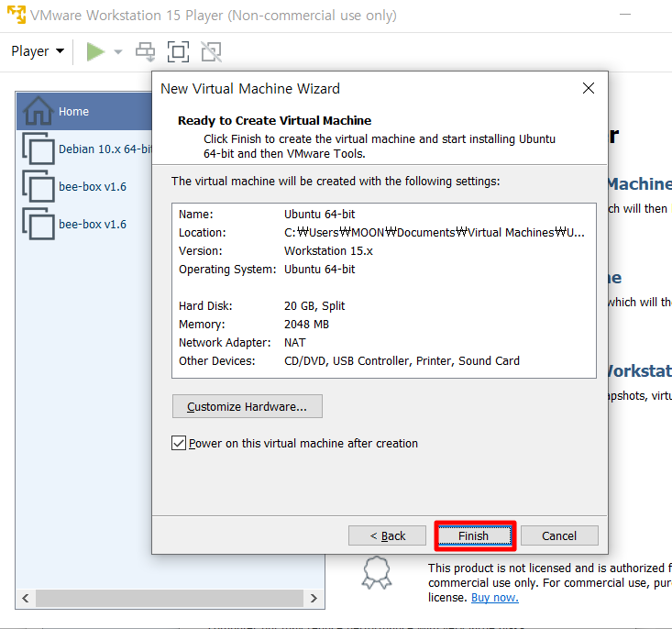
Task: Click the Location path value
Action: click(x=435, y=232)
